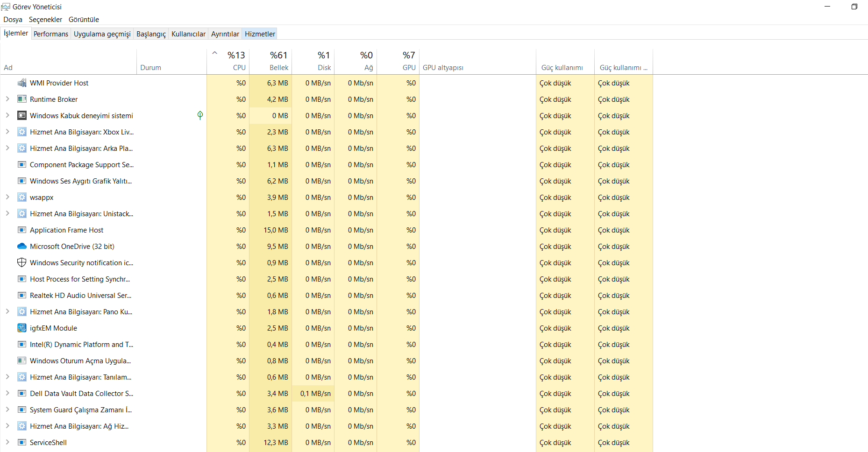This screenshot has width=868, height=452.
Task: Click the Microsoft OneDrive cloud icon
Action: click(21, 247)
